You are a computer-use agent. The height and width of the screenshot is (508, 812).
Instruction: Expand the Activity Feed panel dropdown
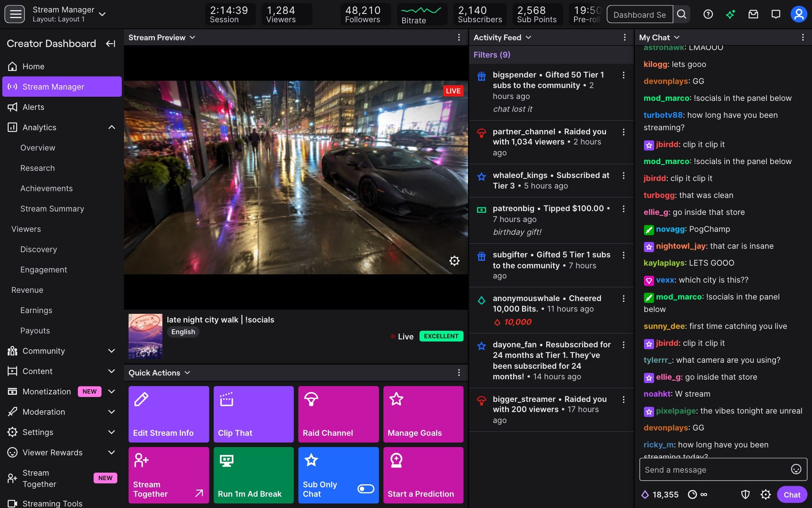coord(528,37)
